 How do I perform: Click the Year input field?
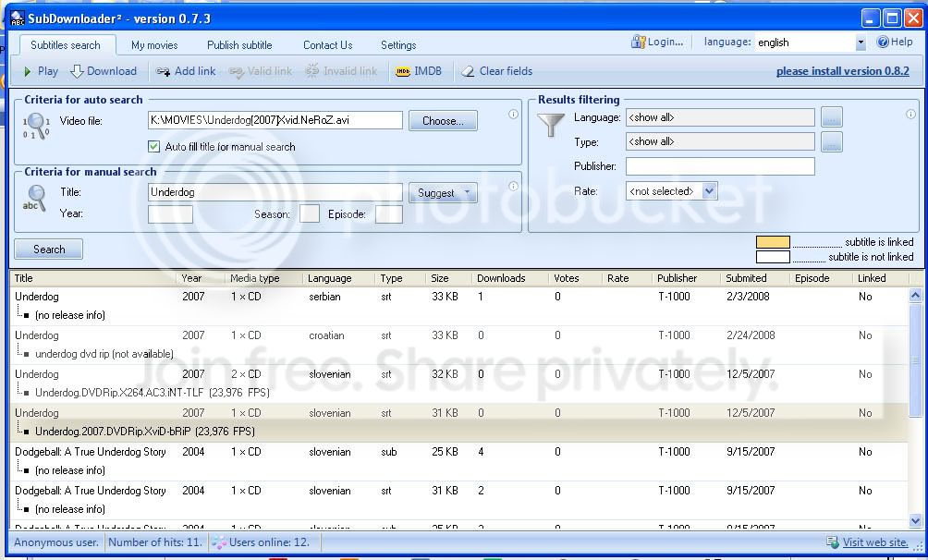coord(170,214)
